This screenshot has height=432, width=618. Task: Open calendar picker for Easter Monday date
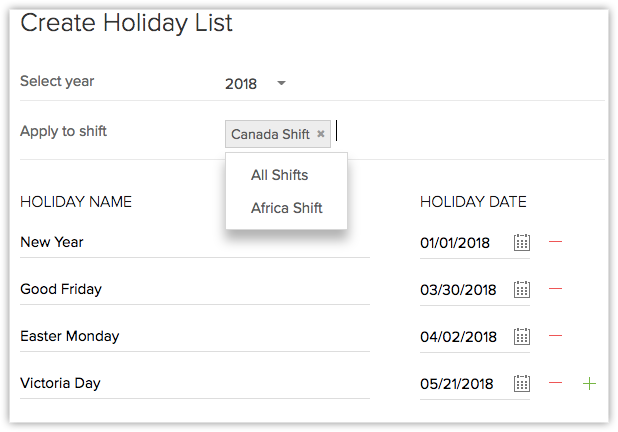pyautogui.click(x=521, y=336)
